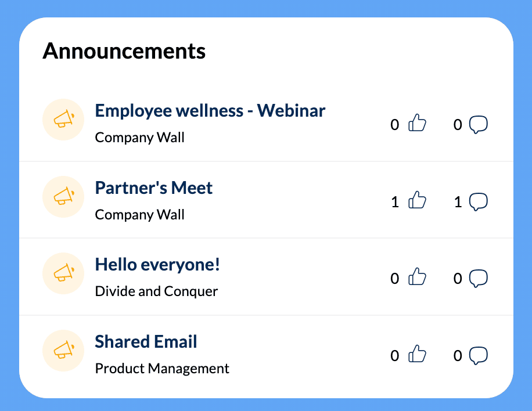Viewport: 532px width, 411px height.
Task: Click Company Wall under Partner's Meet
Action: 139,214
